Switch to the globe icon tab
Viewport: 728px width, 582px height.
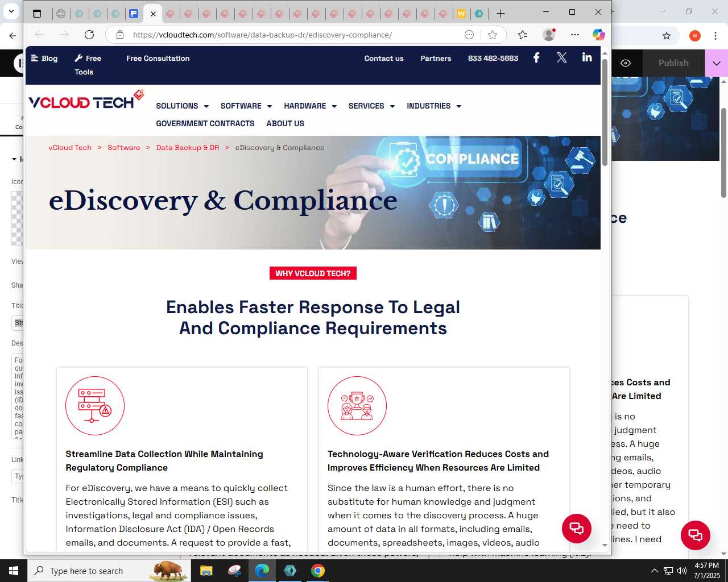coord(61,13)
